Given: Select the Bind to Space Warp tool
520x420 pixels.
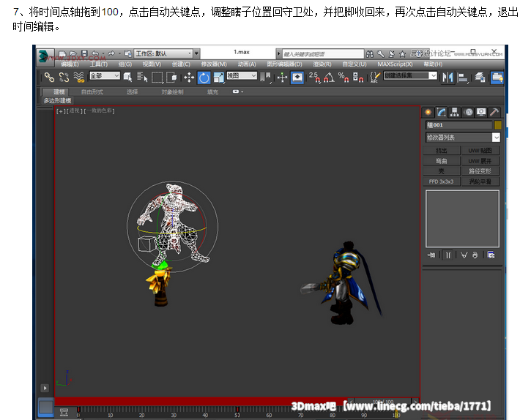Looking at the screenshot, I should click(78, 77).
